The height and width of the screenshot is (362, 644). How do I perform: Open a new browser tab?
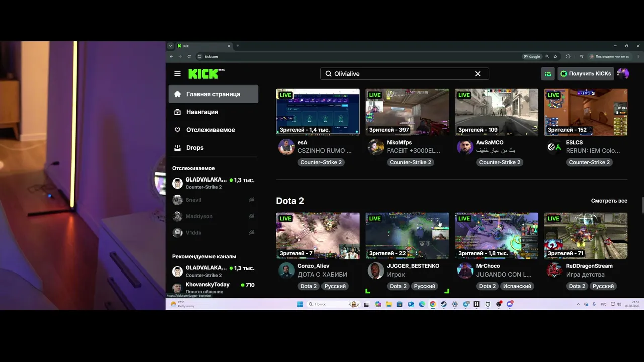click(x=238, y=46)
